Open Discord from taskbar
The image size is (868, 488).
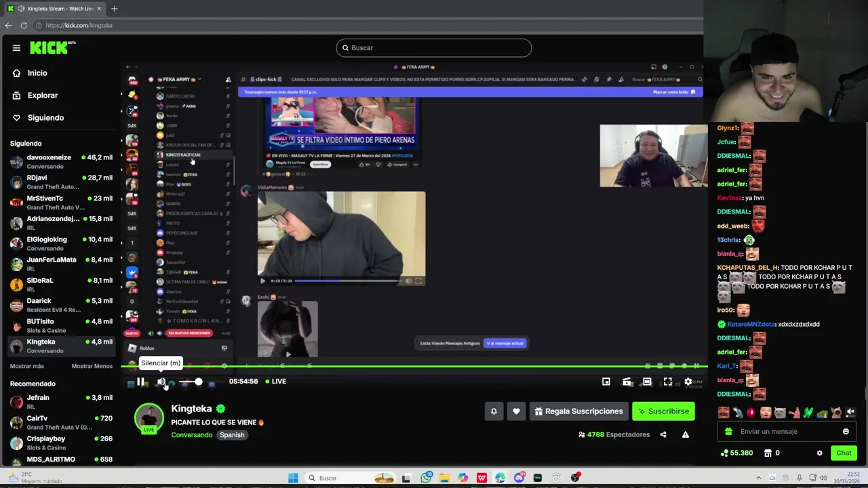coord(519,478)
